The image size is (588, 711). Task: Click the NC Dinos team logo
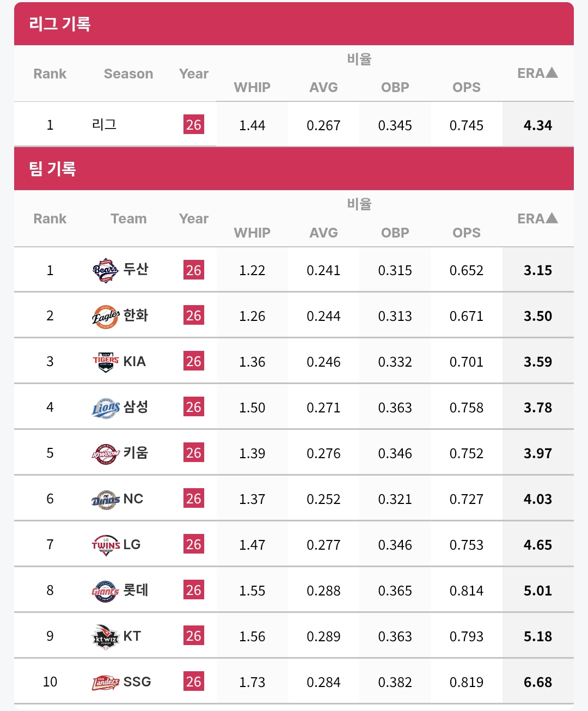[x=106, y=499]
